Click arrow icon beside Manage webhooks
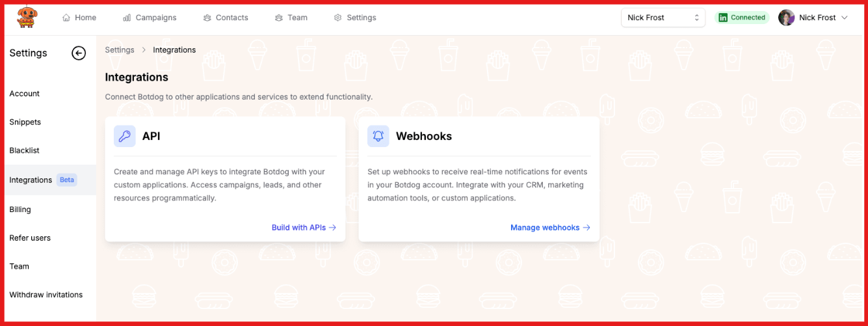Image resolution: width=868 pixels, height=326 pixels. (x=586, y=228)
